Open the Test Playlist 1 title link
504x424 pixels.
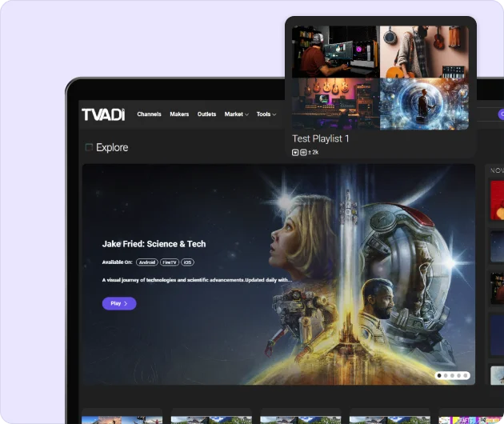(x=320, y=138)
